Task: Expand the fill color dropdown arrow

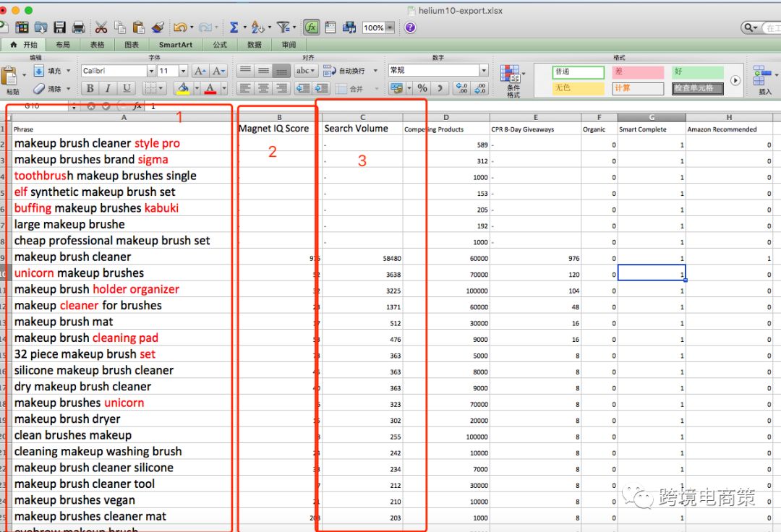Action: coord(197,89)
